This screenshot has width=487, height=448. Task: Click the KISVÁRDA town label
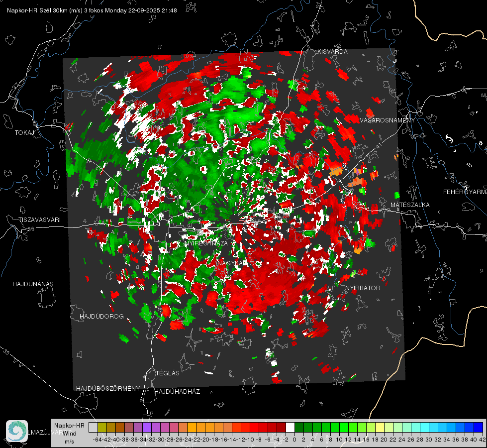(332, 52)
